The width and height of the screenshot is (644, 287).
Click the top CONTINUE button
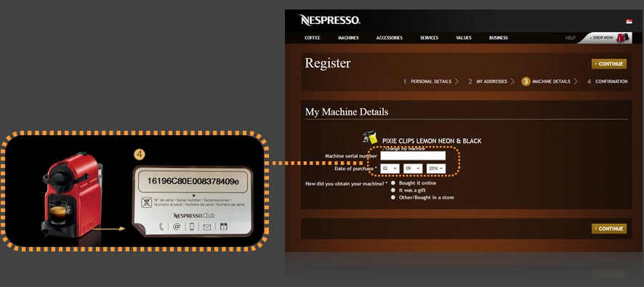(x=609, y=64)
